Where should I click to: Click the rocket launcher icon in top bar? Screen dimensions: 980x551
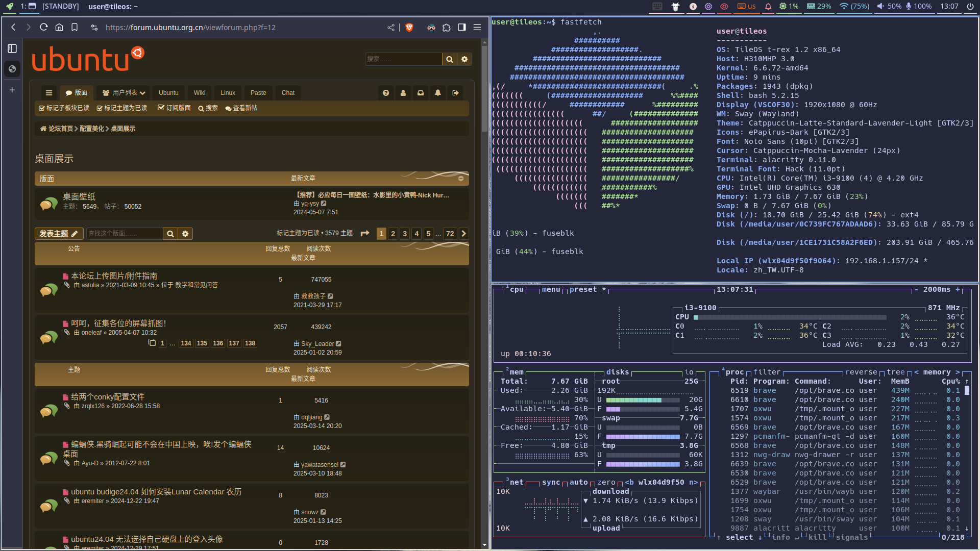(x=10, y=7)
